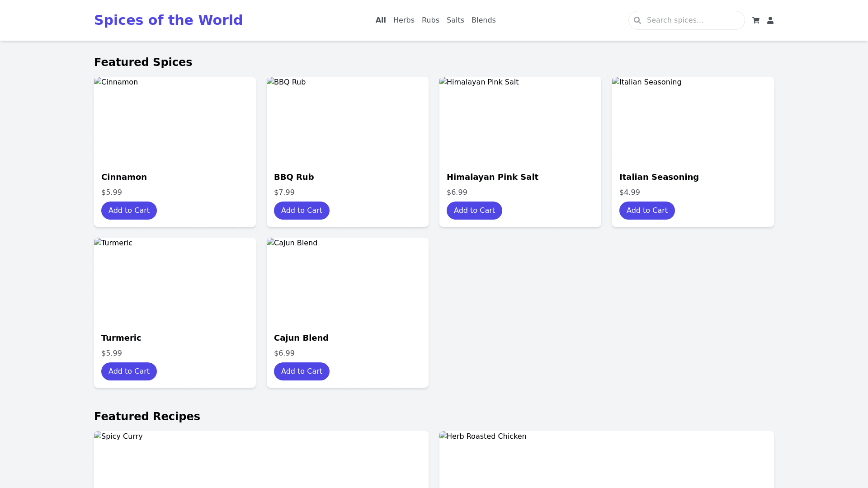868x488 pixels.
Task: Add Cajun Blend to cart
Action: tap(302, 371)
